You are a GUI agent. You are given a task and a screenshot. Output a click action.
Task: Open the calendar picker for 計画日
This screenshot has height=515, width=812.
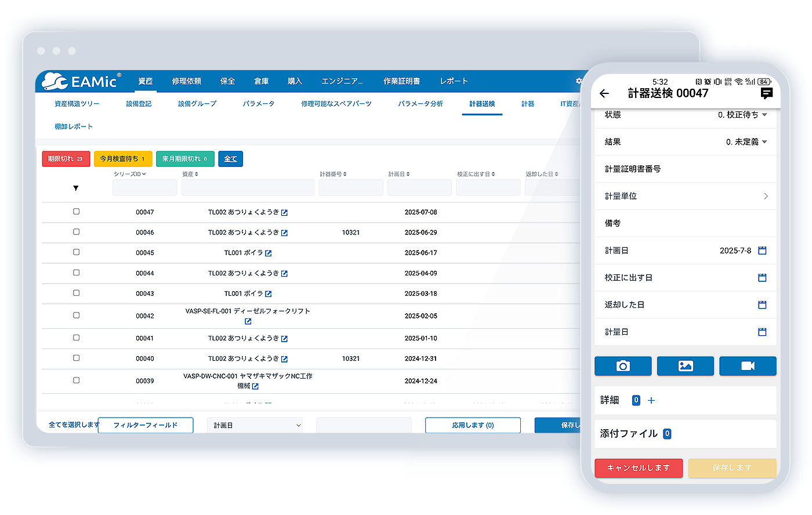pos(762,251)
